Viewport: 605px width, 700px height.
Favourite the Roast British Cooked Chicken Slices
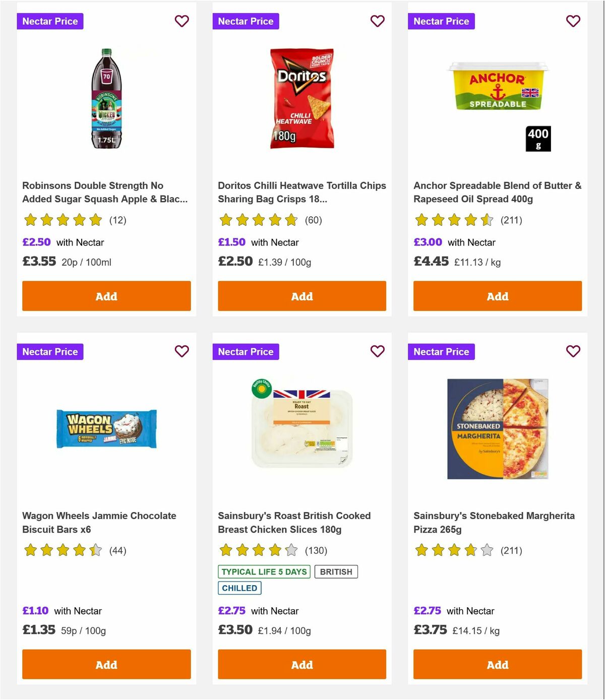377,351
